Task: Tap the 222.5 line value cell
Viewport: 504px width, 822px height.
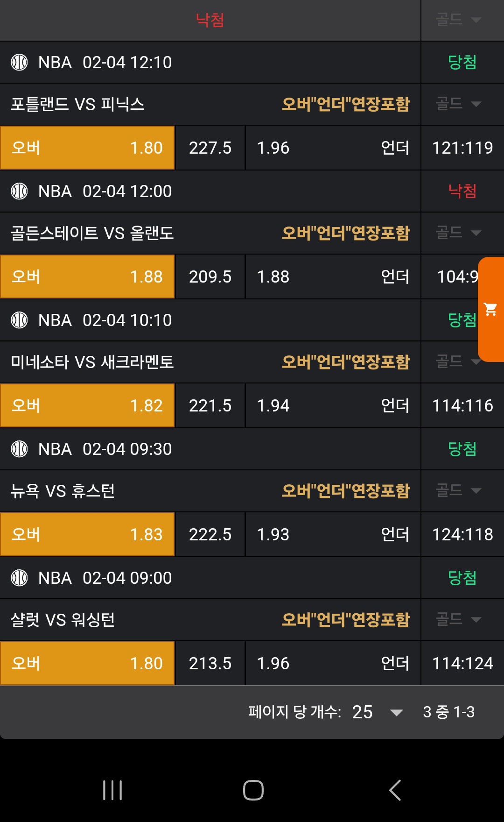Action: (x=210, y=534)
